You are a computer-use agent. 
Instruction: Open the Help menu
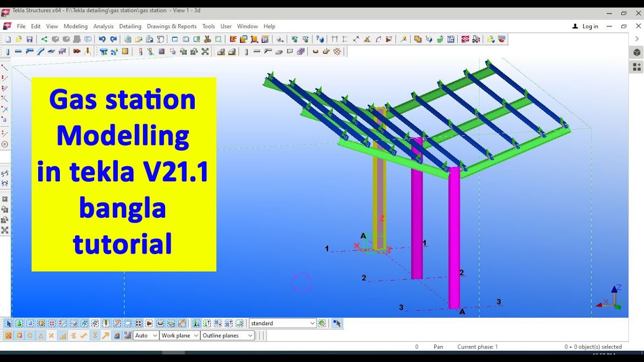click(x=269, y=26)
